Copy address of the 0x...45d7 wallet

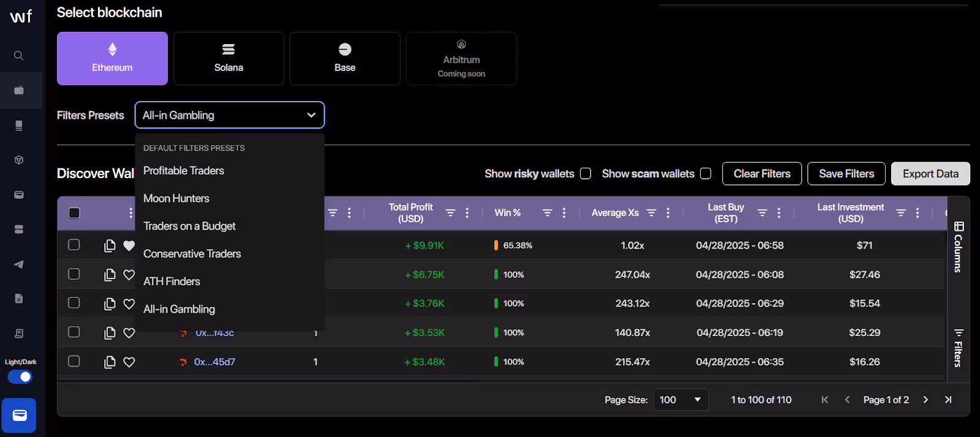pyautogui.click(x=110, y=362)
